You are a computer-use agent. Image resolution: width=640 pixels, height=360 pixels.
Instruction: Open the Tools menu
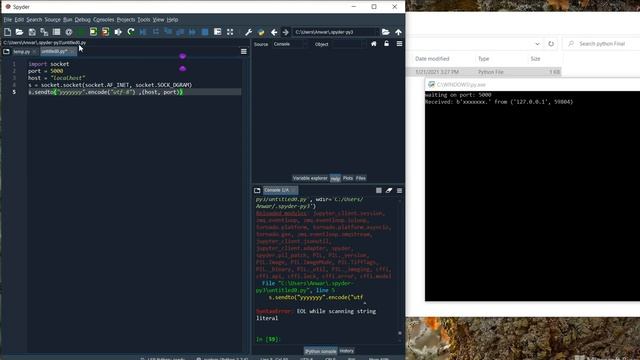144,20
